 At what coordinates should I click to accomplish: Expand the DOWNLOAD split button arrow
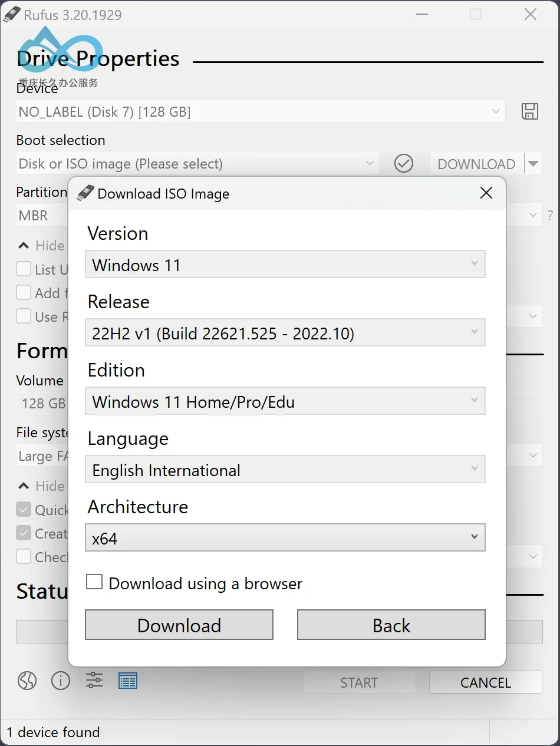click(533, 164)
